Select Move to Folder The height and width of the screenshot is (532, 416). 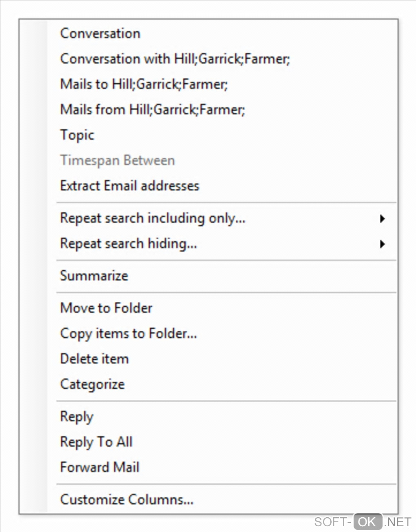(x=106, y=308)
